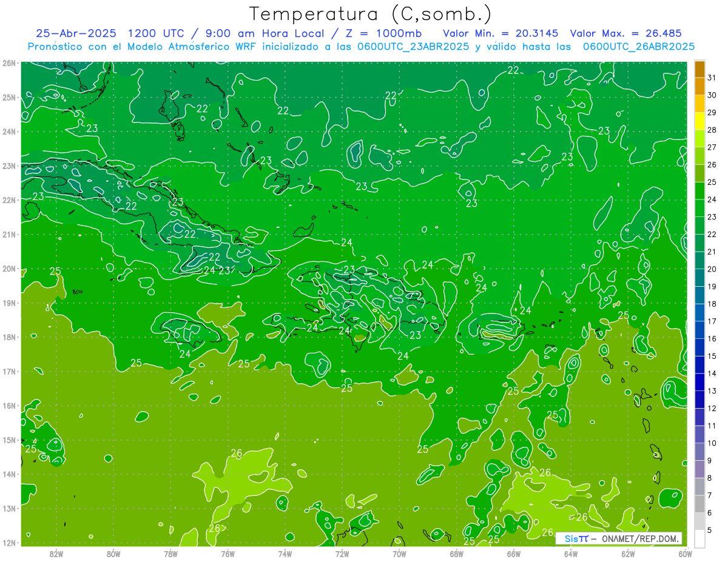Click the '80W' longitude label
The image size is (728, 562).
click(x=113, y=554)
